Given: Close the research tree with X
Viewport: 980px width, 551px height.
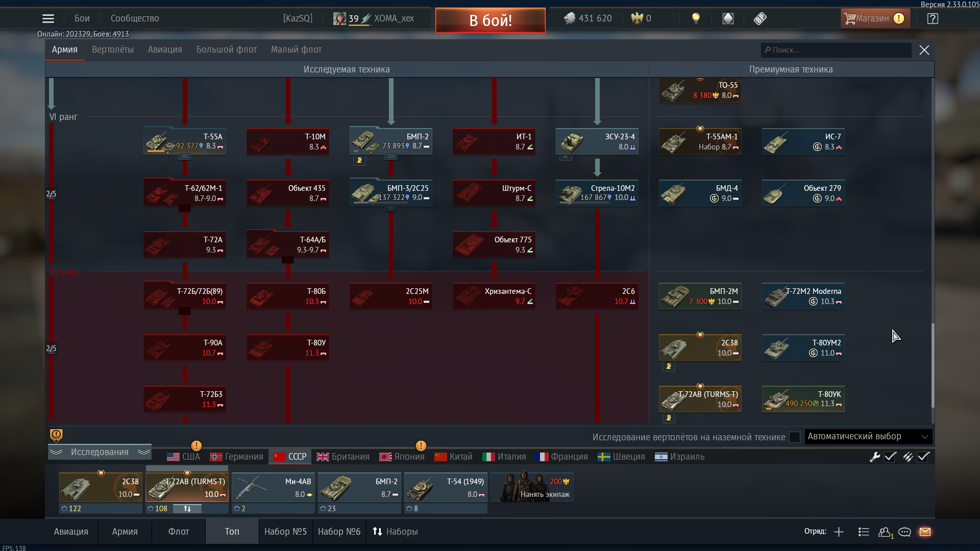Looking at the screenshot, I should [924, 50].
